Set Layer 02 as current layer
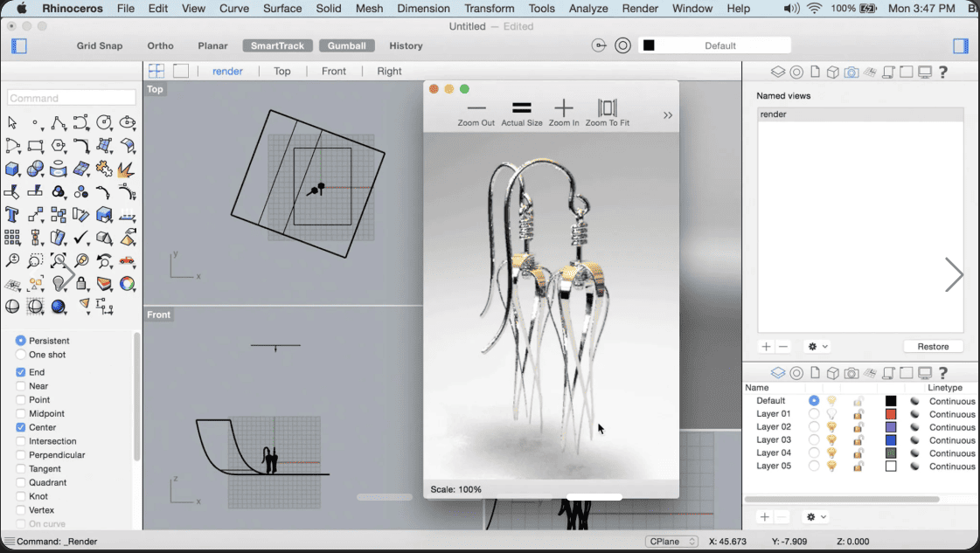The image size is (980, 553). tap(814, 427)
